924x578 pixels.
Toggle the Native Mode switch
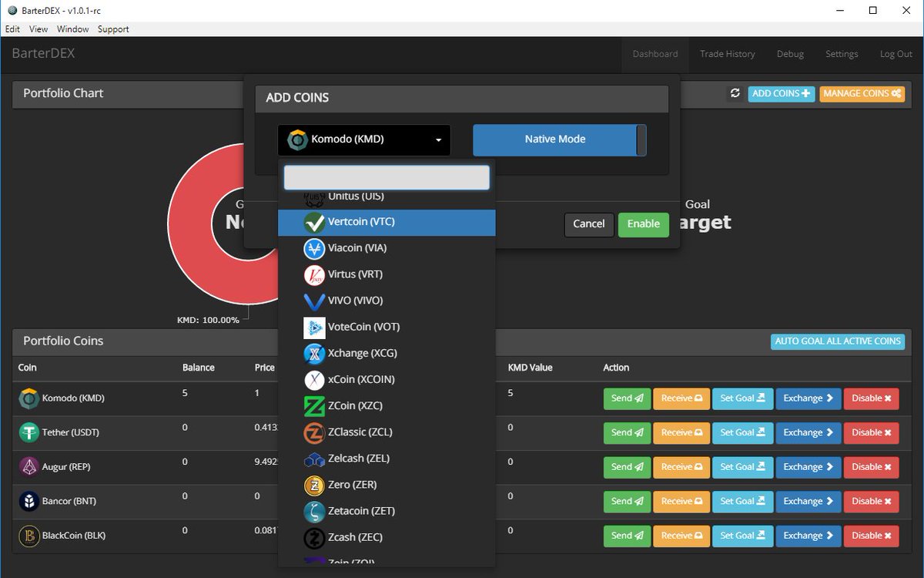pyautogui.click(x=560, y=140)
